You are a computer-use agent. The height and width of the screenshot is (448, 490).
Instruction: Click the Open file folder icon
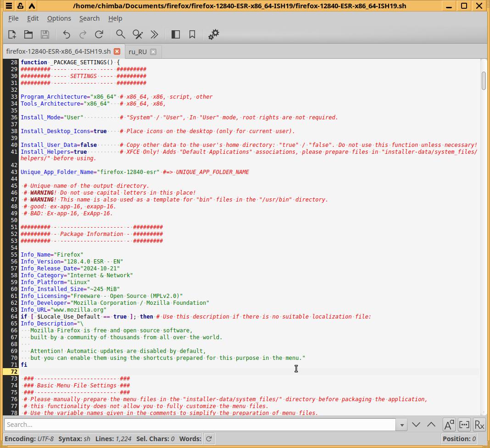28,34
